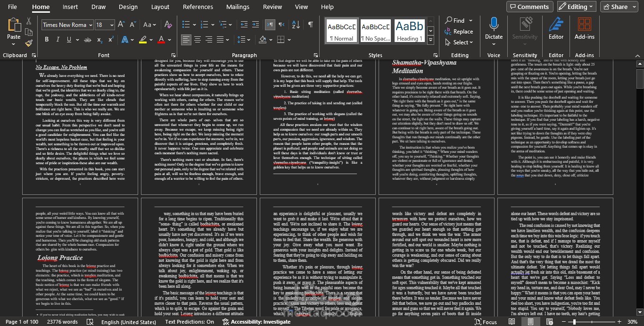Switch to Read Mode view
This screenshot has width=644, height=326.
click(x=512, y=322)
